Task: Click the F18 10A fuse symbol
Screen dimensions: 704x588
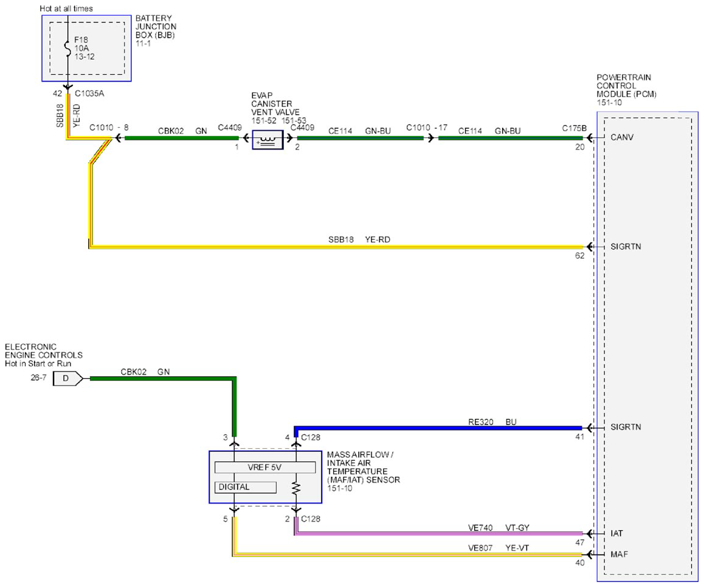Action: click(x=68, y=49)
